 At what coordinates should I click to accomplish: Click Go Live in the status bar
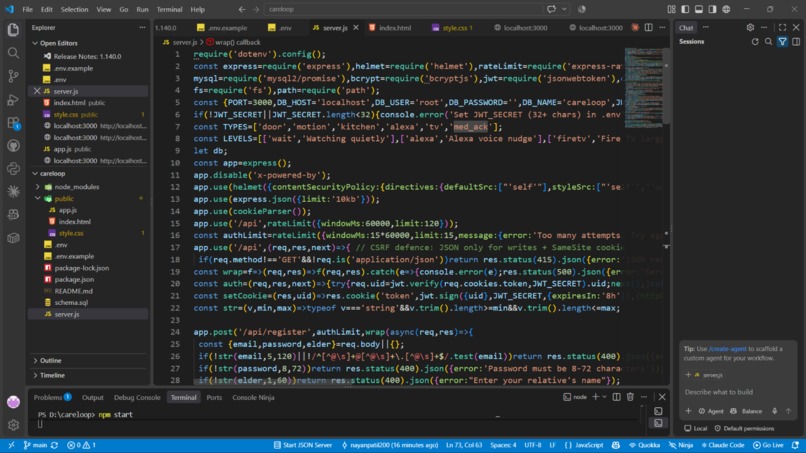pos(768,445)
